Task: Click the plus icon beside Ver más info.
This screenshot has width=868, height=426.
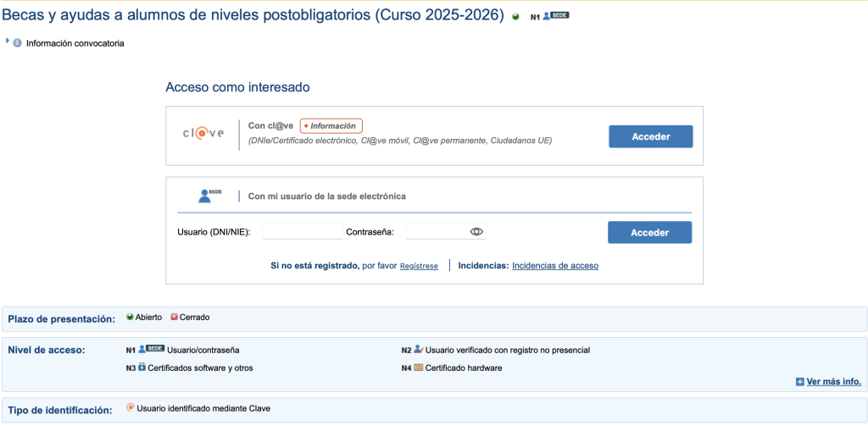Action: coord(800,382)
